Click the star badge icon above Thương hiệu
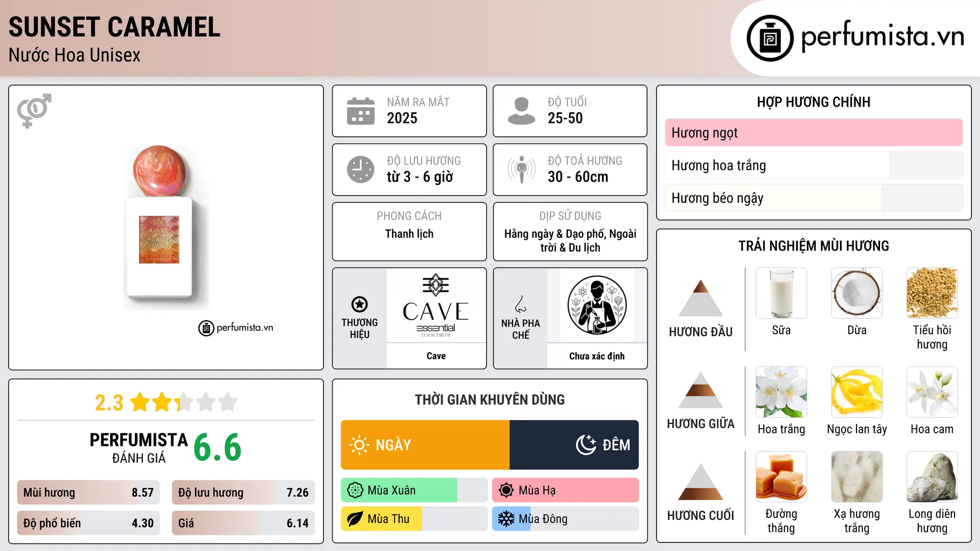The height and width of the screenshot is (551, 980). [359, 304]
